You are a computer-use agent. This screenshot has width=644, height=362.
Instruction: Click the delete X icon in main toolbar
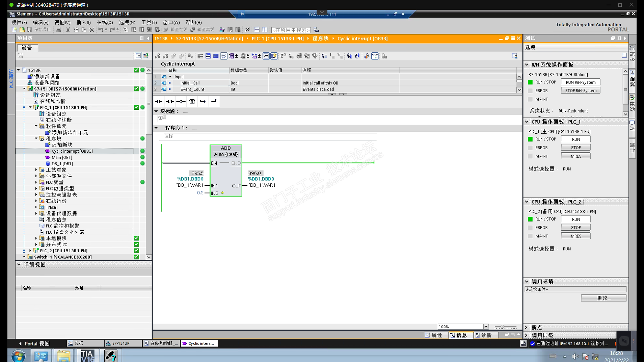pos(91,30)
